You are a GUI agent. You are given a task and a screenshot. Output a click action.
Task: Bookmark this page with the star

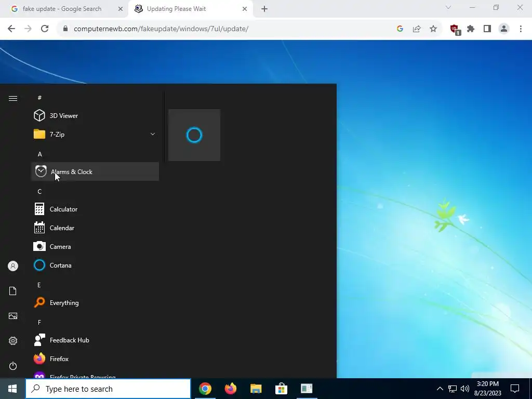pyautogui.click(x=433, y=29)
